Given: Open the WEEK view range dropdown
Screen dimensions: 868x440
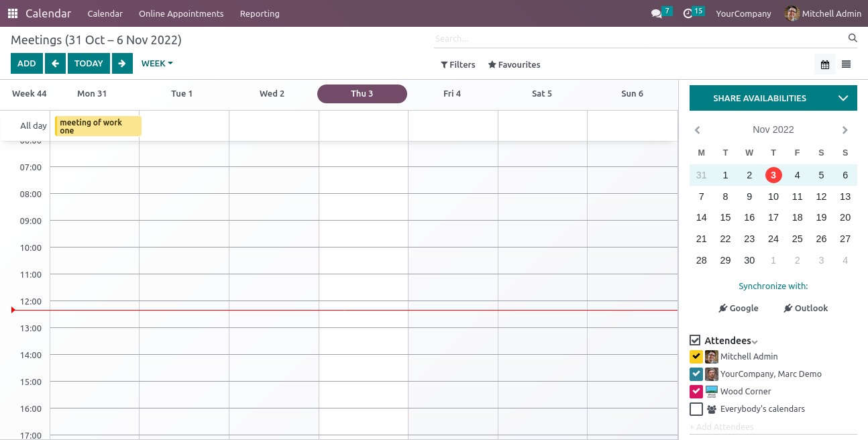Looking at the screenshot, I should click(156, 64).
